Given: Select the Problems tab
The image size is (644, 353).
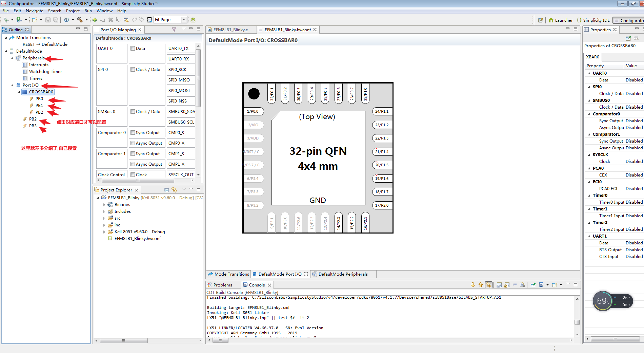Looking at the screenshot, I should coord(222,284).
